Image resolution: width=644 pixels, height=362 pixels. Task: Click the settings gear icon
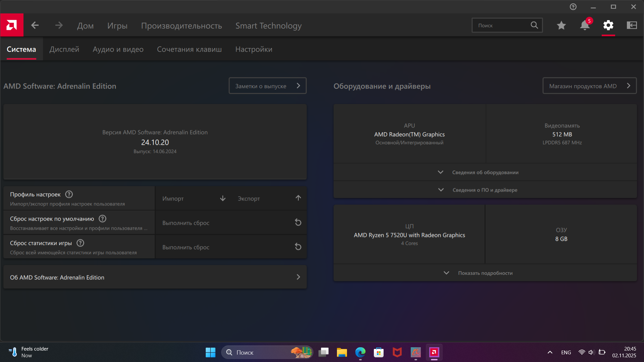point(608,25)
